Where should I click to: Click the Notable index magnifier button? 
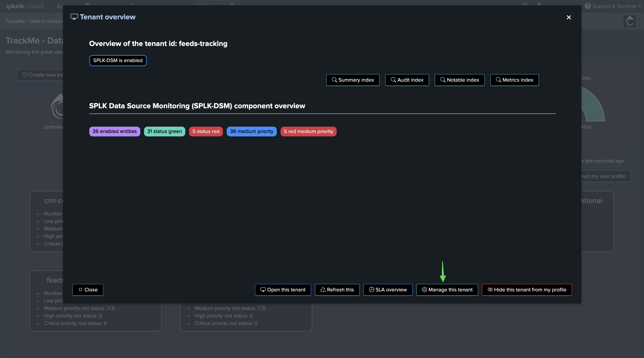click(459, 80)
